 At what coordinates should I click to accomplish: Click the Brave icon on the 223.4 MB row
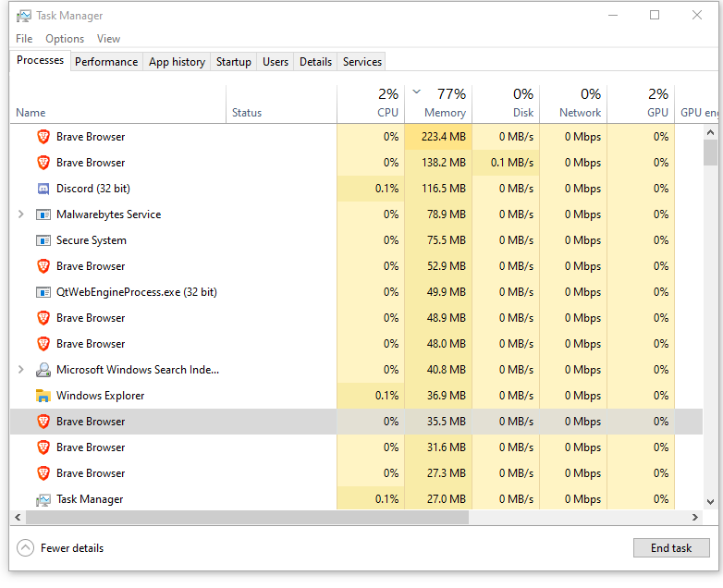pyautogui.click(x=43, y=137)
